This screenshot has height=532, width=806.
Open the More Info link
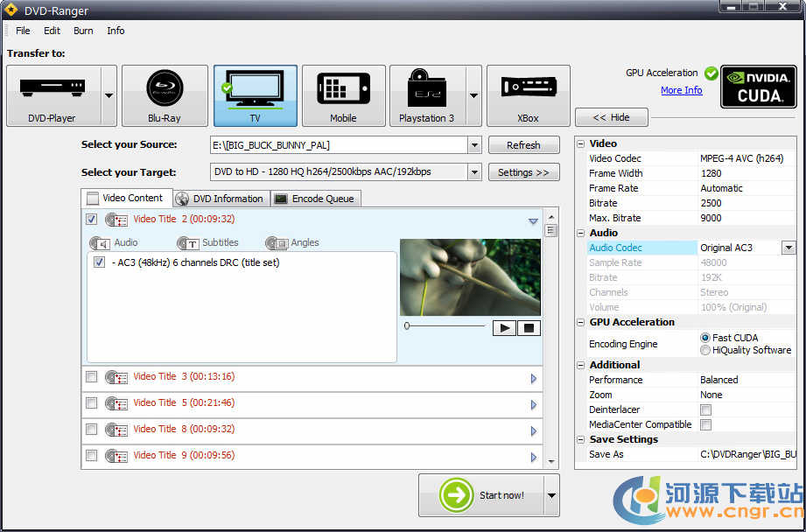click(681, 90)
